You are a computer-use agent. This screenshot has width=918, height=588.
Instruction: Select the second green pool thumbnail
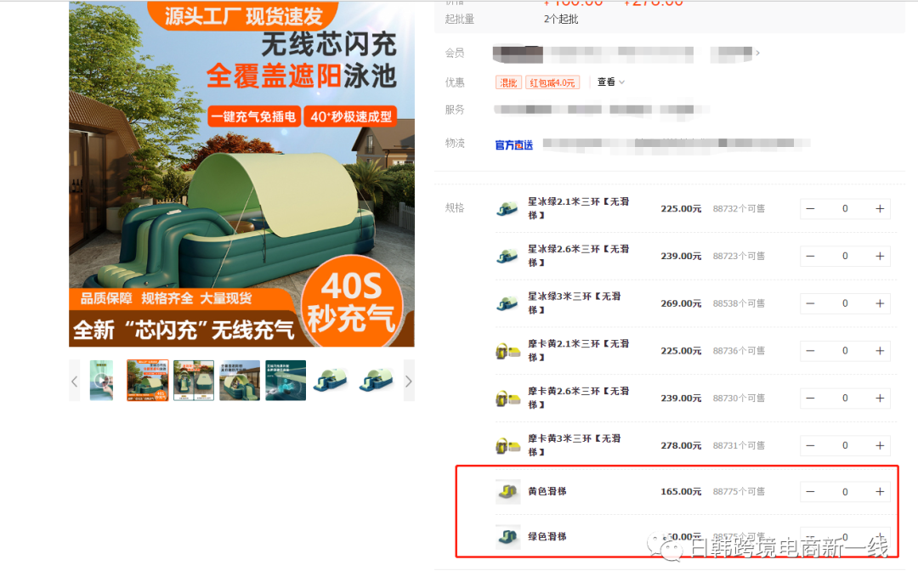pyautogui.click(x=193, y=380)
